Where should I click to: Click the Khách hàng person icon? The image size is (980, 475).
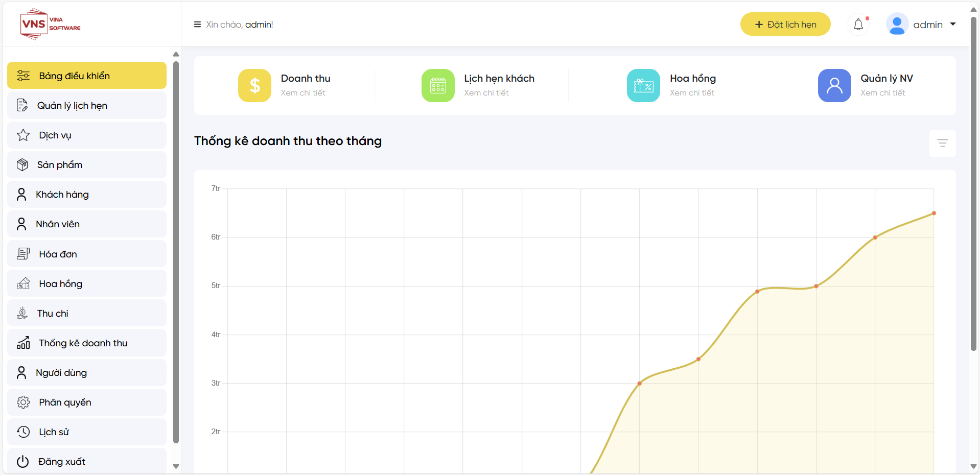[x=21, y=194]
